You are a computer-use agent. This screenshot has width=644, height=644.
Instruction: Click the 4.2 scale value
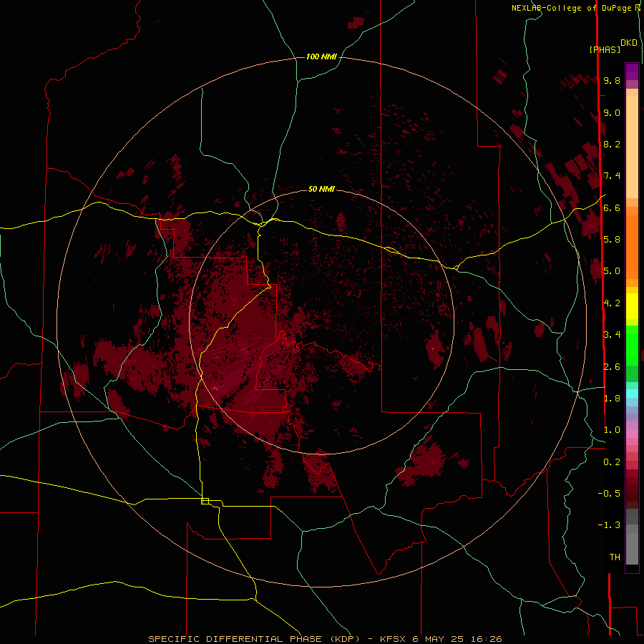(x=612, y=303)
